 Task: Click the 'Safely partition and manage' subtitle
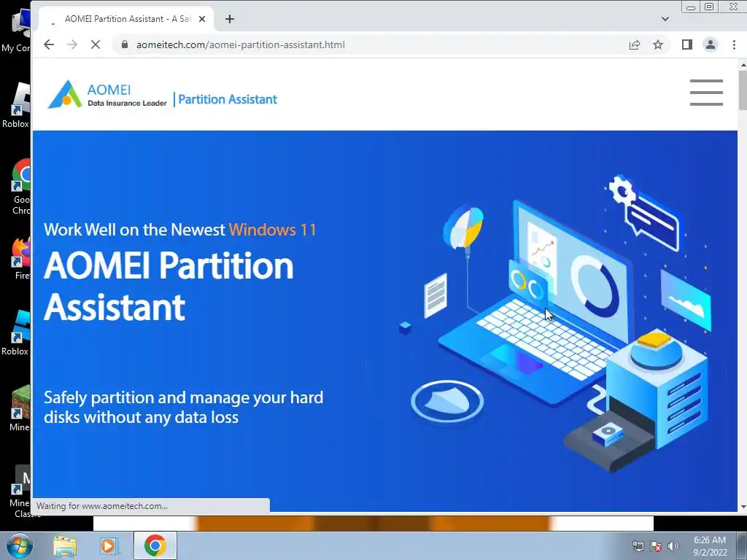[183, 407]
